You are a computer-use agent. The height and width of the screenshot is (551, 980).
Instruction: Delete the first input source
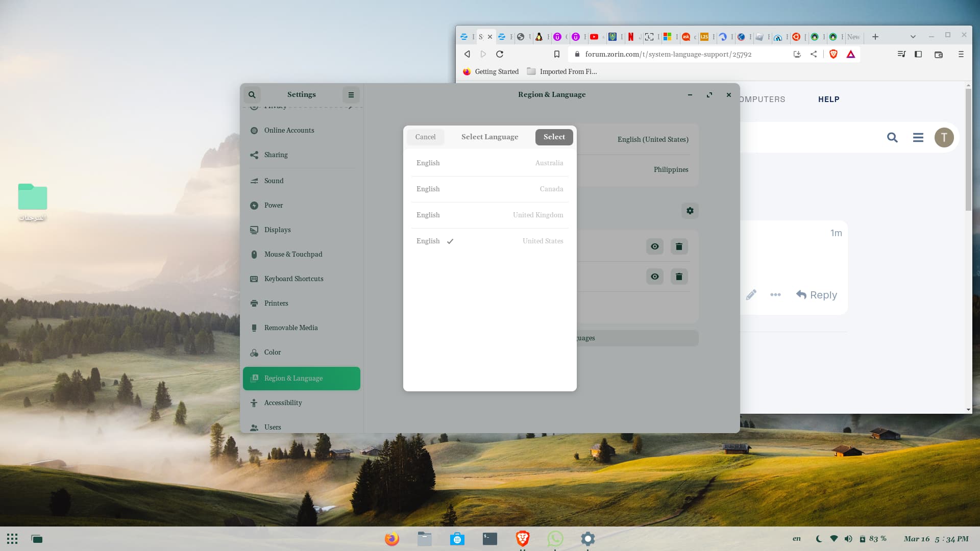click(x=679, y=247)
